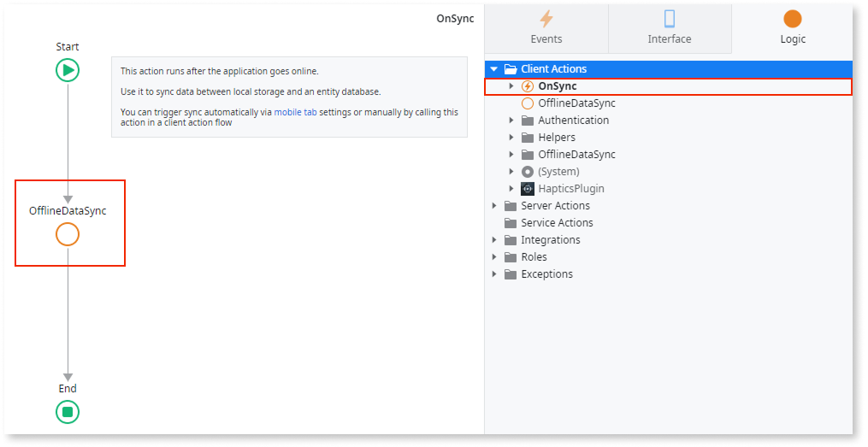Select the Client Actions header label
The width and height of the screenshot is (868, 447).
[x=553, y=69]
